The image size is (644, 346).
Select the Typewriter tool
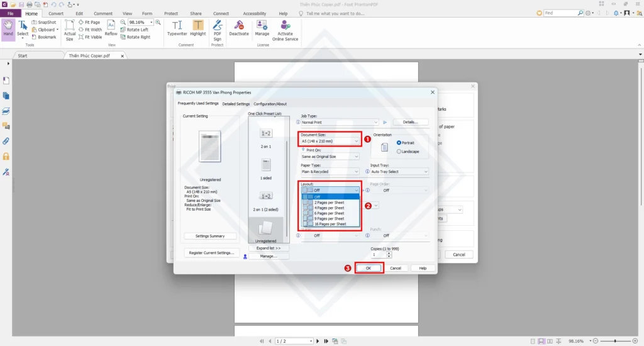[177, 28]
